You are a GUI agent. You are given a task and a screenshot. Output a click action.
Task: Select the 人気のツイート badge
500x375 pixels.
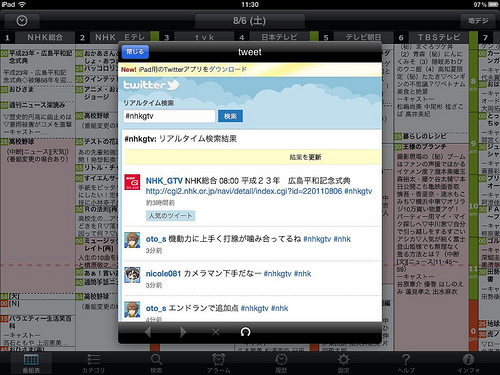click(x=170, y=216)
